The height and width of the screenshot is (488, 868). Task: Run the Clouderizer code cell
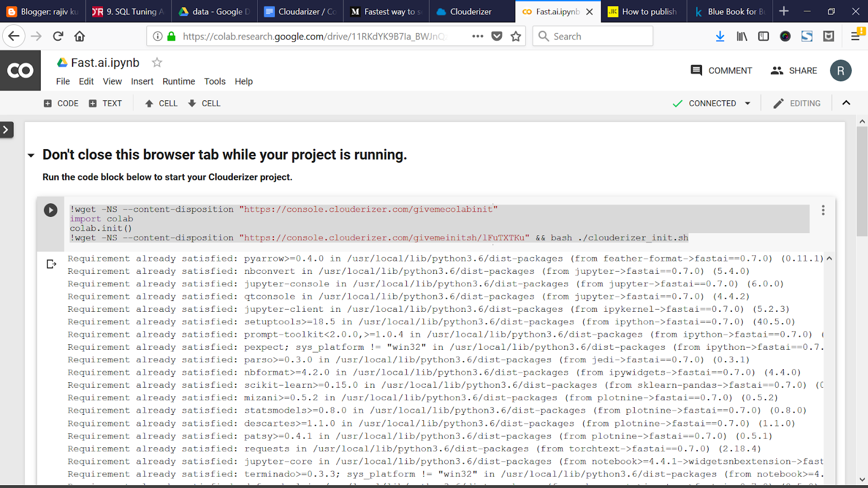[50, 210]
